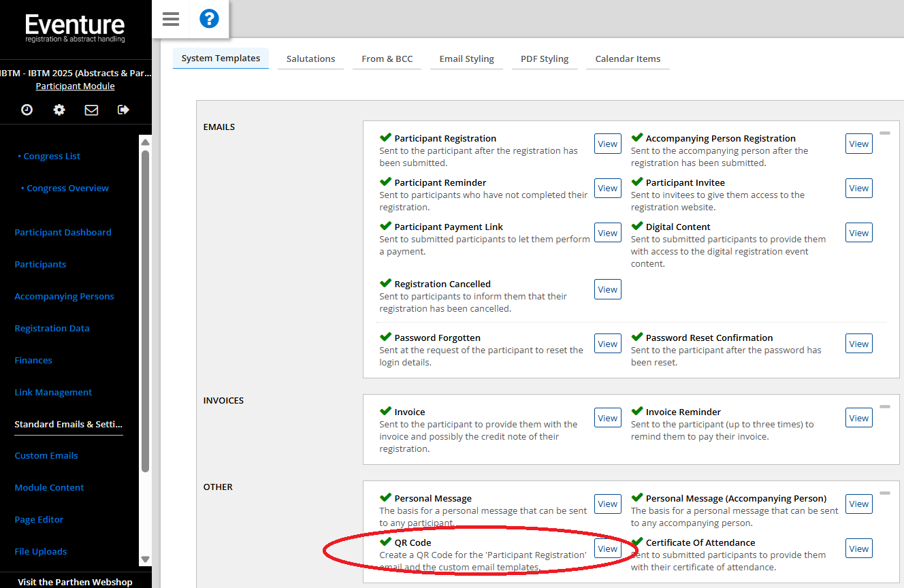Switch to the Salutations tab

click(310, 59)
